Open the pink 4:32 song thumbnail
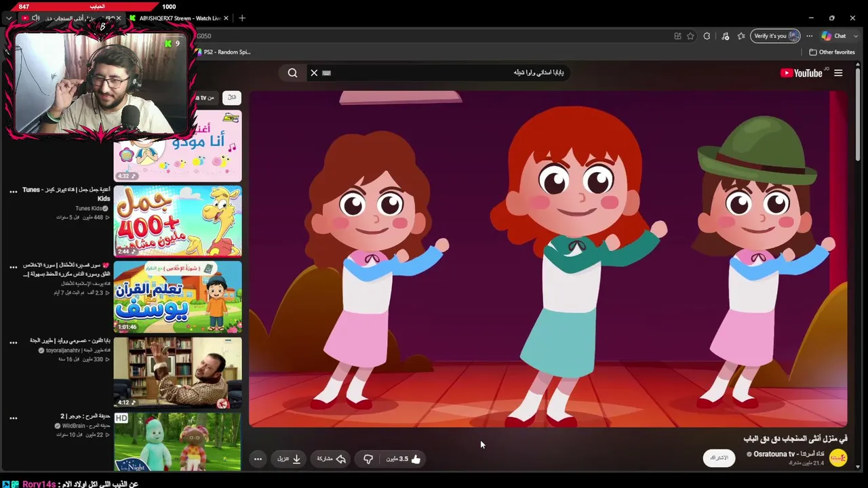868x488 pixels. (x=178, y=146)
